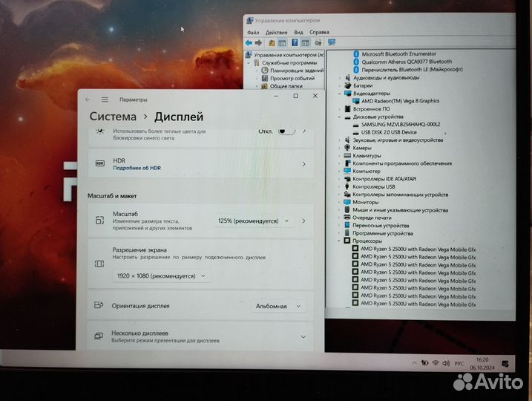Expand the Аудиовходы и аудиовыходы node

(340, 78)
